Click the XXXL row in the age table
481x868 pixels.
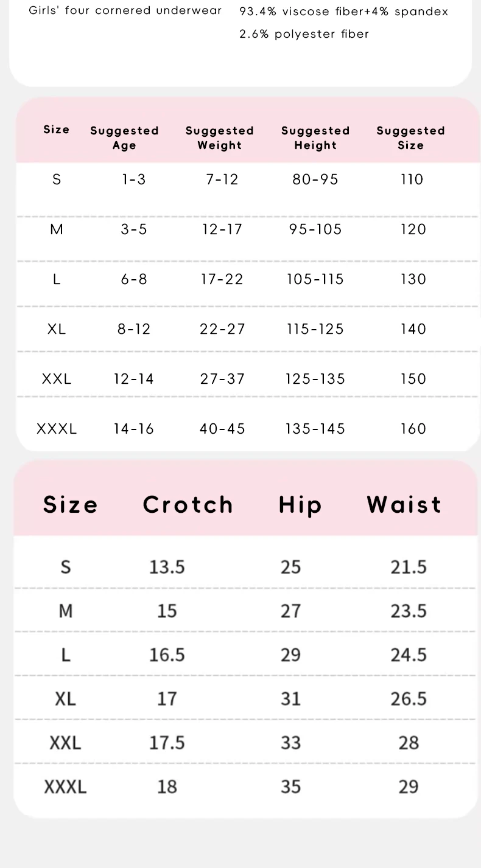tap(247, 429)
